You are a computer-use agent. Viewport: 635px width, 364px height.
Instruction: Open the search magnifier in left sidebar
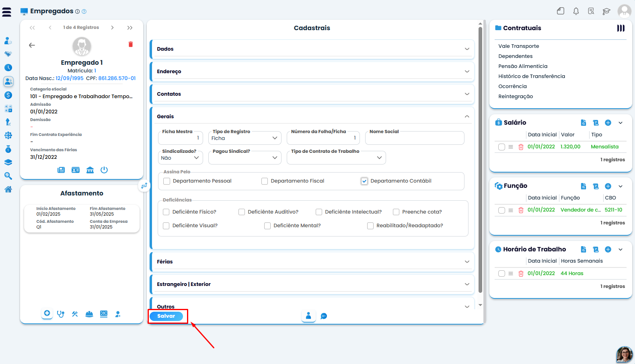click(x=8, y=176)
